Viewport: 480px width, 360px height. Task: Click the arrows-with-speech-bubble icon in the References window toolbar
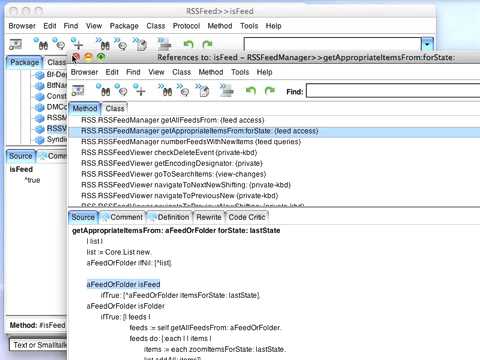tap(184, 90)
